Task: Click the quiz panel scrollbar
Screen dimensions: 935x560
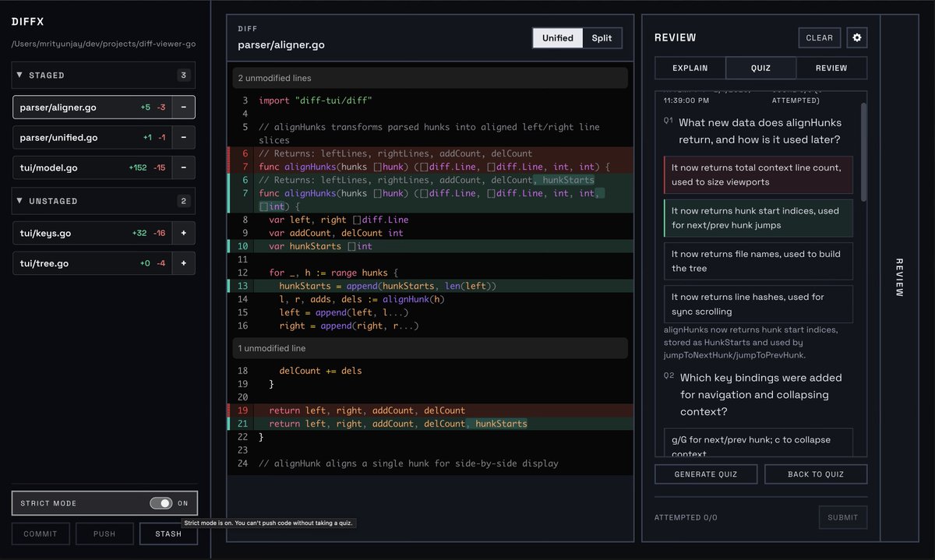Action: pos(863,152)
